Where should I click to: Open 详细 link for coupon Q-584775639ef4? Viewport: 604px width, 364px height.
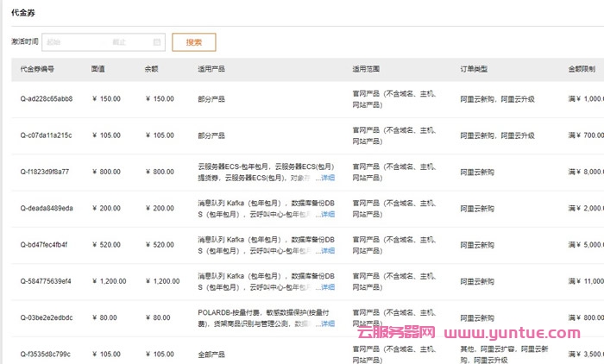pyautogui.click(x=327, y=287)
